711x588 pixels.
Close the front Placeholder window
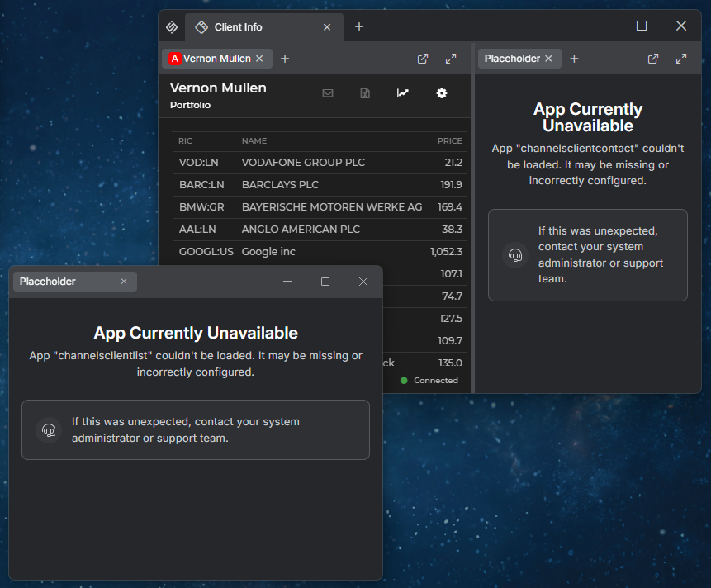363,282
